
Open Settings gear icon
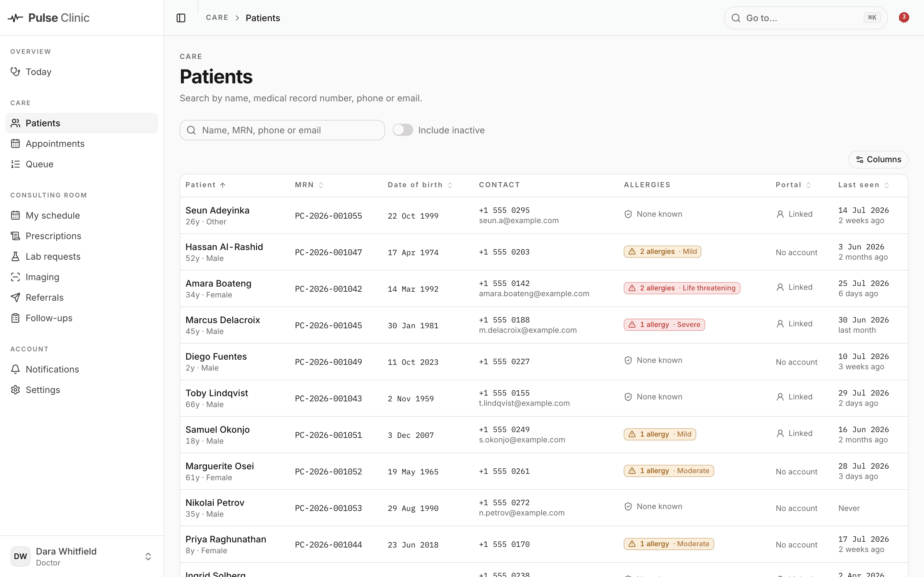15,390
